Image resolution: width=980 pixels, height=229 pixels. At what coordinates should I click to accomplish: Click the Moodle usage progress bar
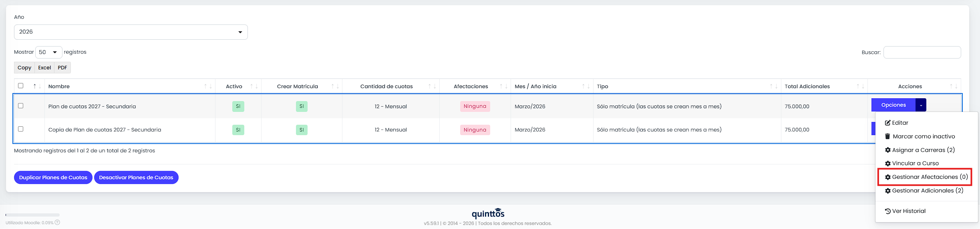(32, 215)
